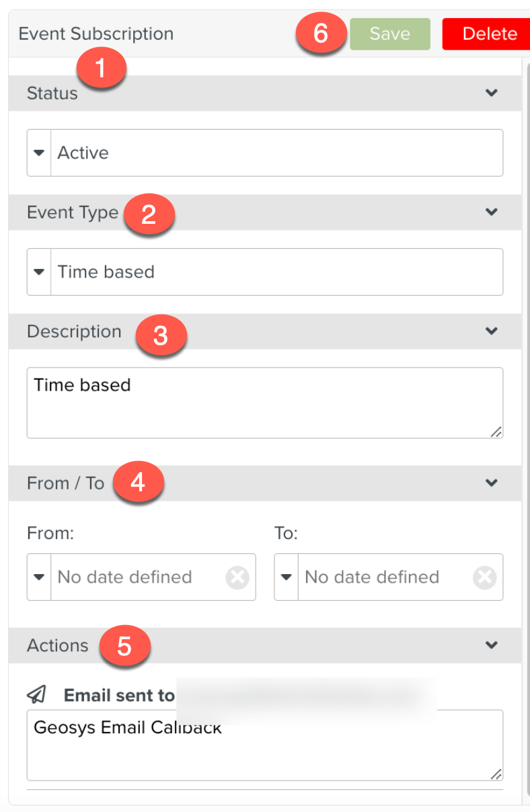530x812 pixels.
Task: Open the To date dropdown arrow
Action: click(287, 577)
